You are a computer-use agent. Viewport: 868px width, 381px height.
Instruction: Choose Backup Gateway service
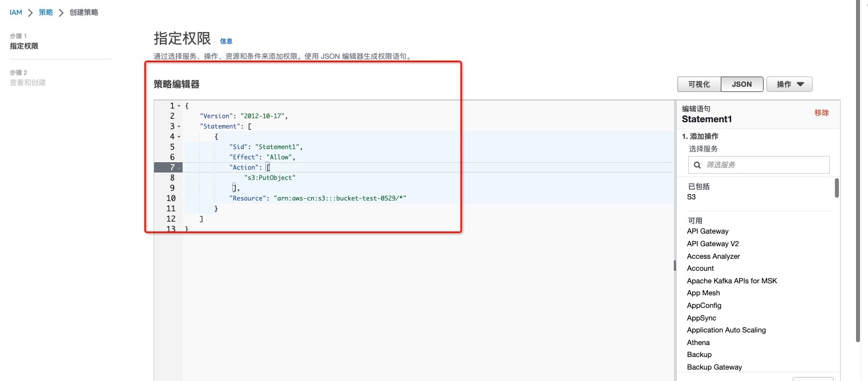tap(714, 367)
